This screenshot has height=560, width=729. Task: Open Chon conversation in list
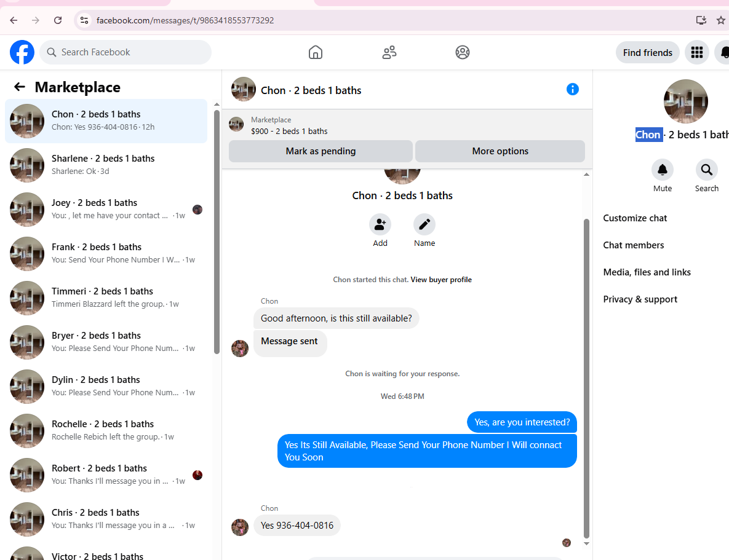coord(106,121)
